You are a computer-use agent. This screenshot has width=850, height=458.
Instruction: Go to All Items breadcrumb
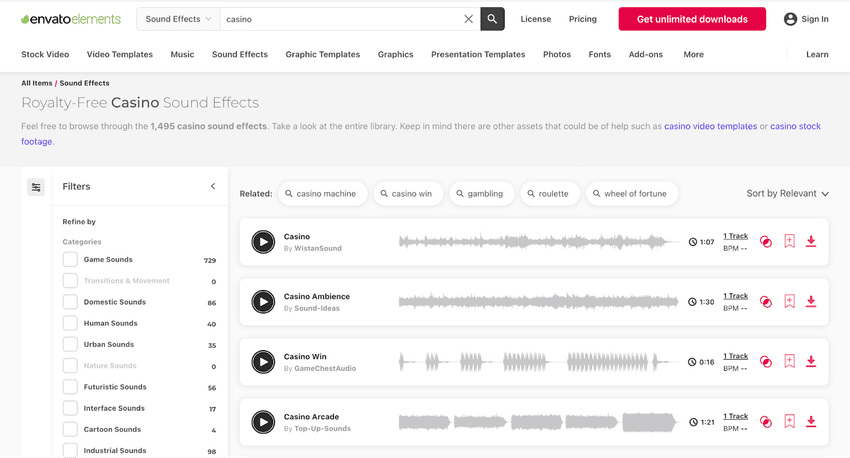click(x=37, y=83)
